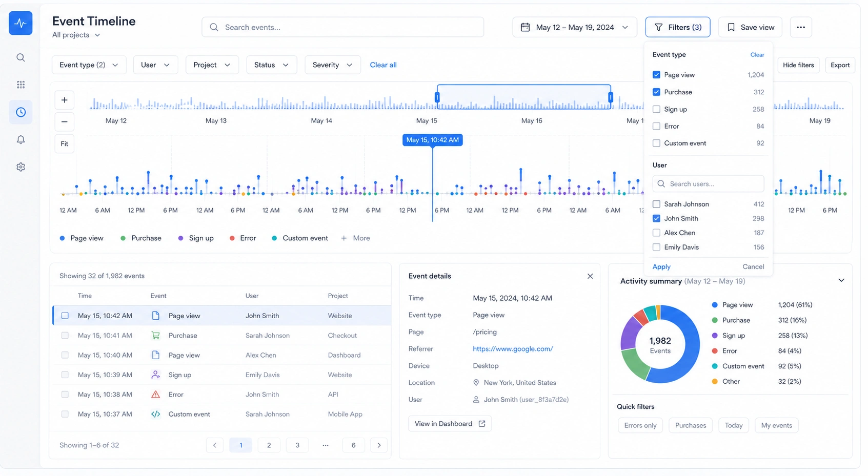Open search from the sidebar magnifier icon
The width and height of the screenshot is (868, 476).
click(x=21, y=57)
